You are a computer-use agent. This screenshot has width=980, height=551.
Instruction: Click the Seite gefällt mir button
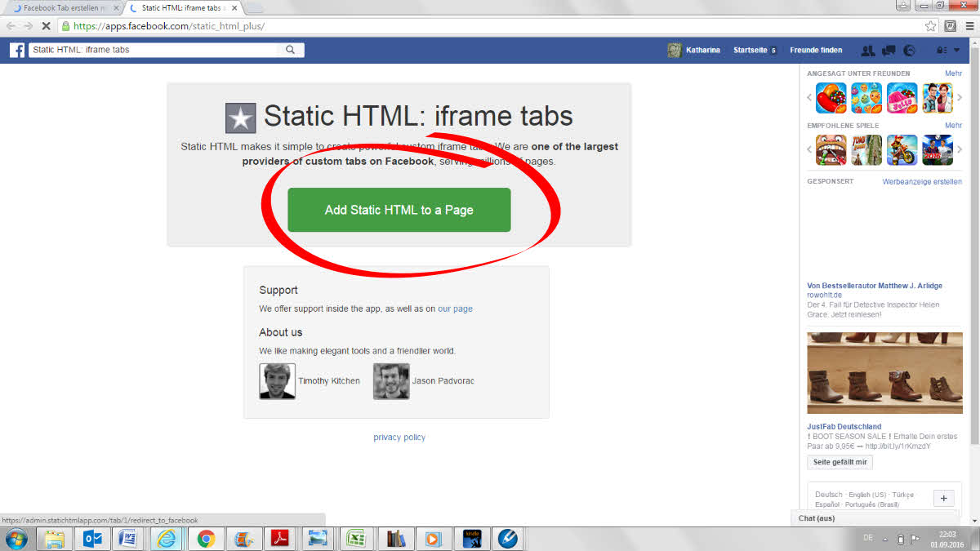840,462
